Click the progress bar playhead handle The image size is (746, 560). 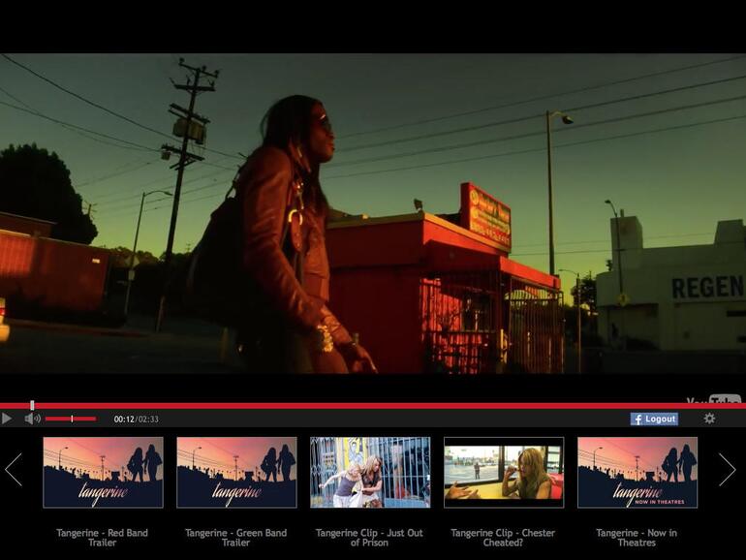pos(32,405)
